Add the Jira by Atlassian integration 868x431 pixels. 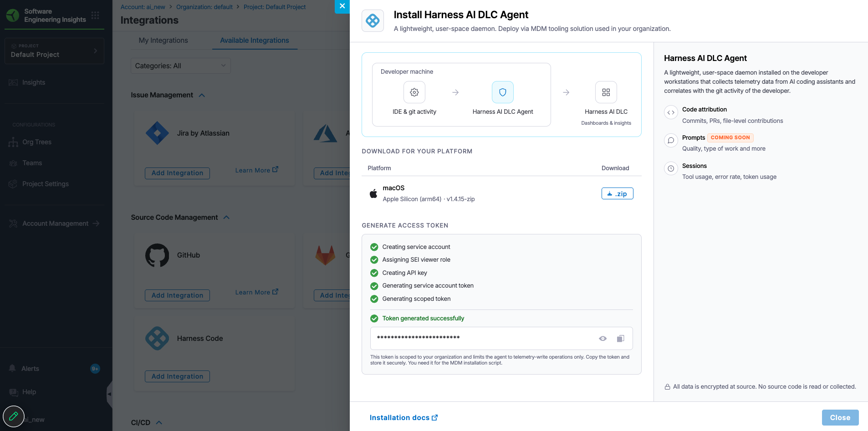[x=177, y=173]
